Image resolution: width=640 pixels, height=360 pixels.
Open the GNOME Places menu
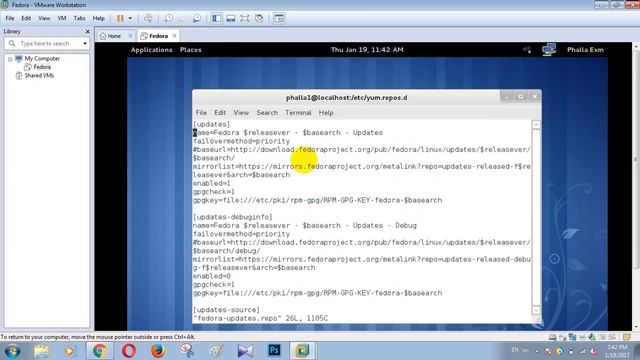(x=191, y=50)
